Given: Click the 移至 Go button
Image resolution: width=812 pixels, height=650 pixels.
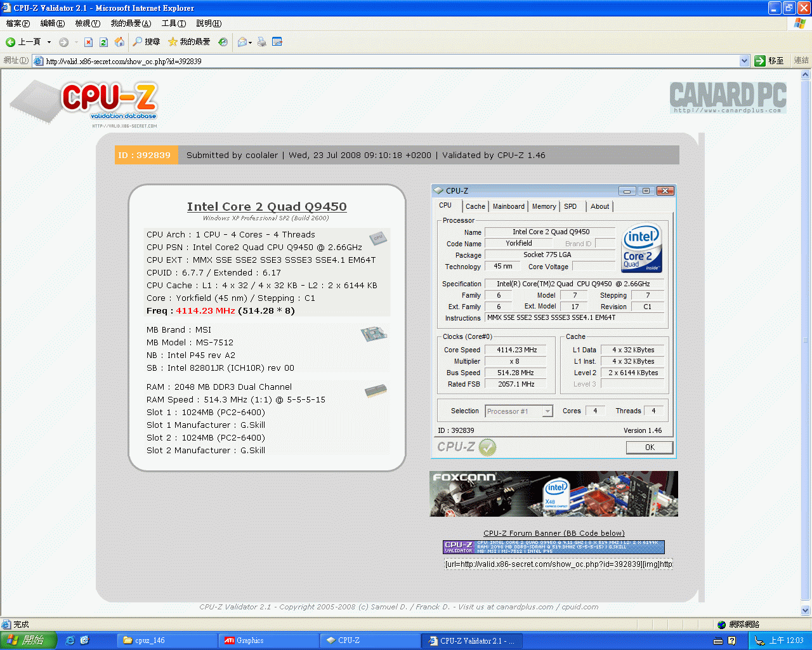Looking at the screenshot, I should pyautogui.click(x=769, y=61).
